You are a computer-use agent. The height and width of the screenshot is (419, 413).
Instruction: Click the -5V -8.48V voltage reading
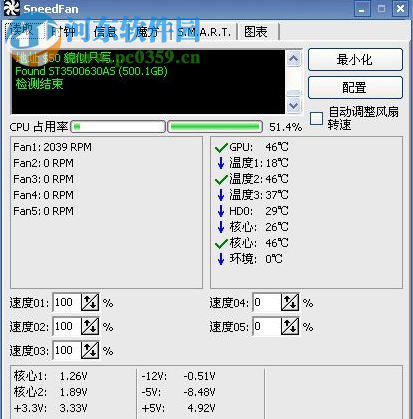pos(179,392)
